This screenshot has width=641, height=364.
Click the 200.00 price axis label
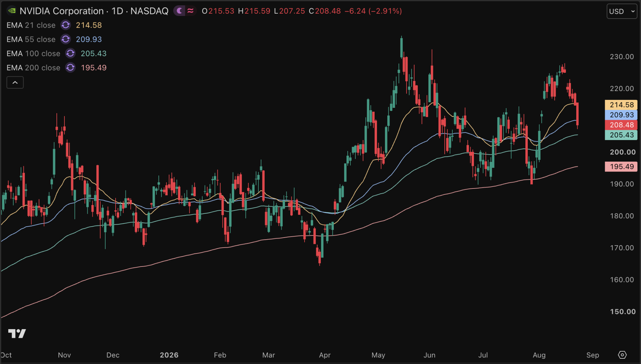click(x=623, y=152)
